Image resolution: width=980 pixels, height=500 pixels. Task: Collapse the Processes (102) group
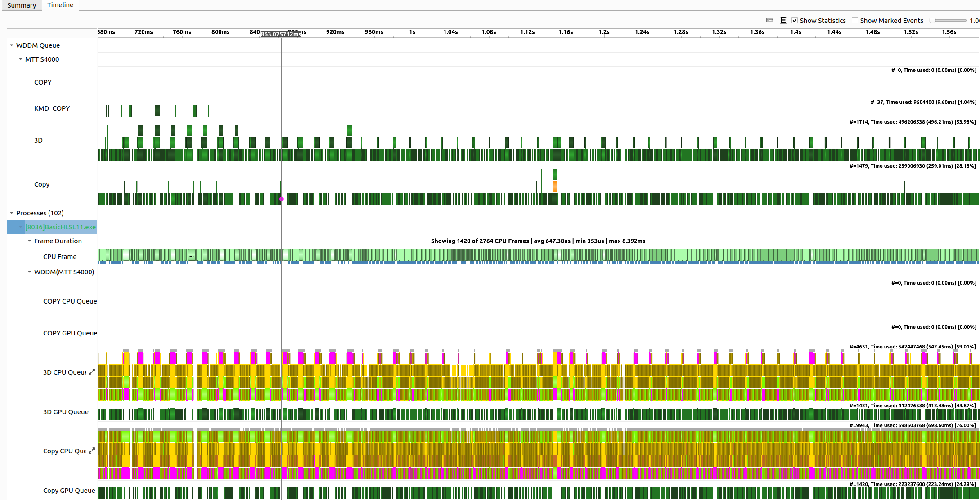12,213
